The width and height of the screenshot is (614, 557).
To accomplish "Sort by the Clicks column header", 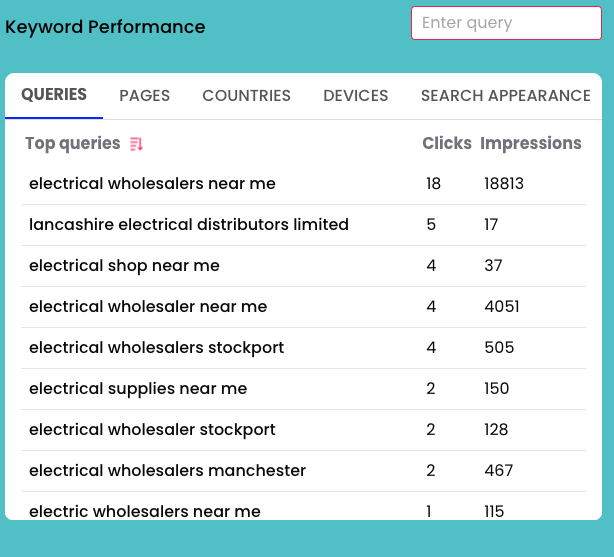I will (446, 144).
